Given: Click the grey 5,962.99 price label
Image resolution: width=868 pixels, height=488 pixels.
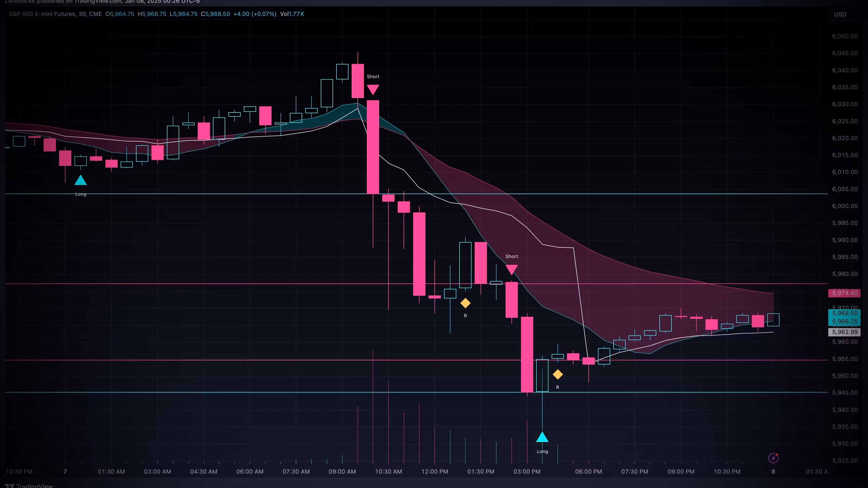Looking at the screenshot, I should 844,332.
